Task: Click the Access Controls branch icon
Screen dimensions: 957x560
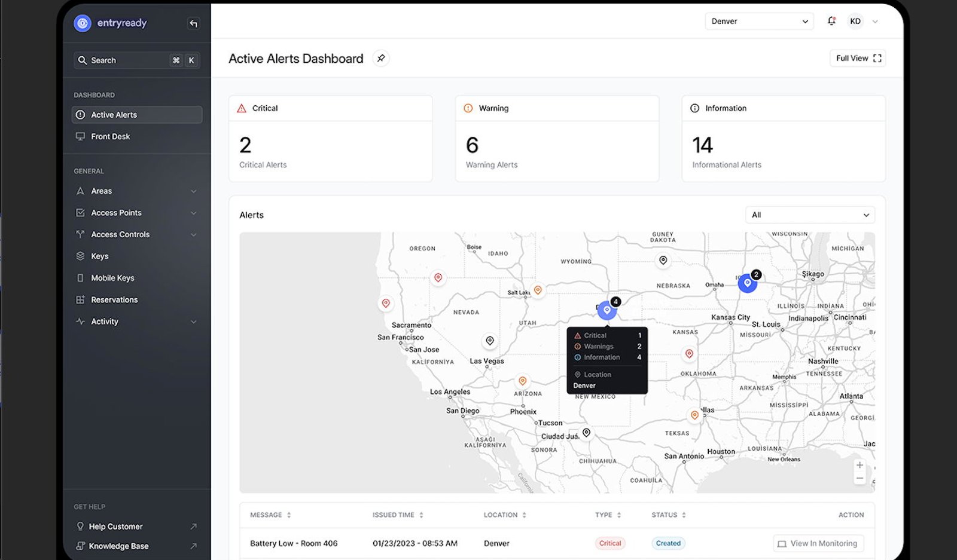Action: [x=80, y=234]
